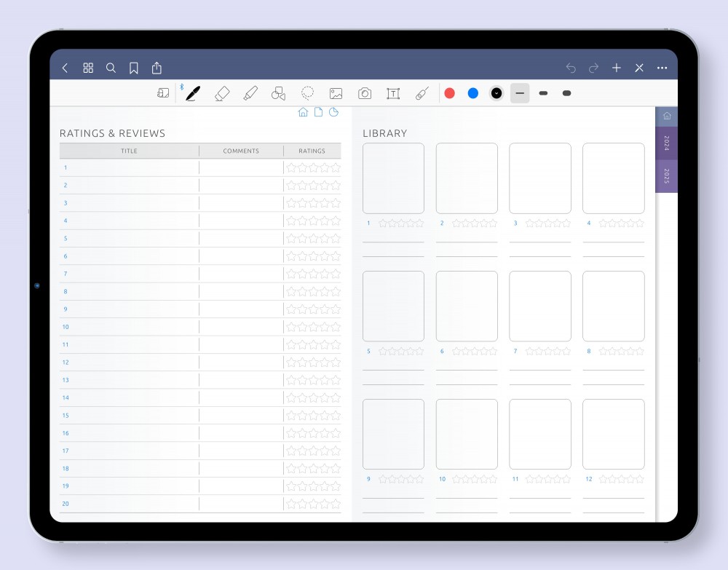Close the toolbar with X icon

639,68
